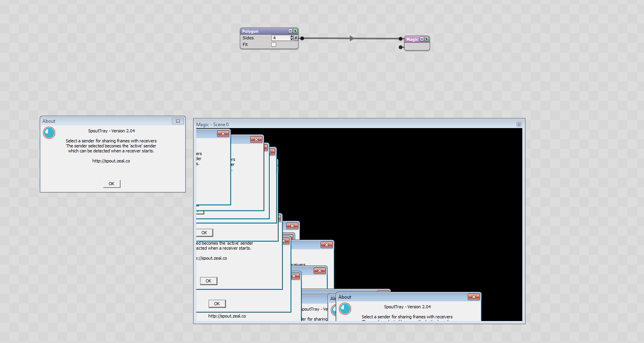644x343 pixels.
Task: Click the http://spout.zeal.co text in the standalone About dialog
Action: (x=111, y=161)
